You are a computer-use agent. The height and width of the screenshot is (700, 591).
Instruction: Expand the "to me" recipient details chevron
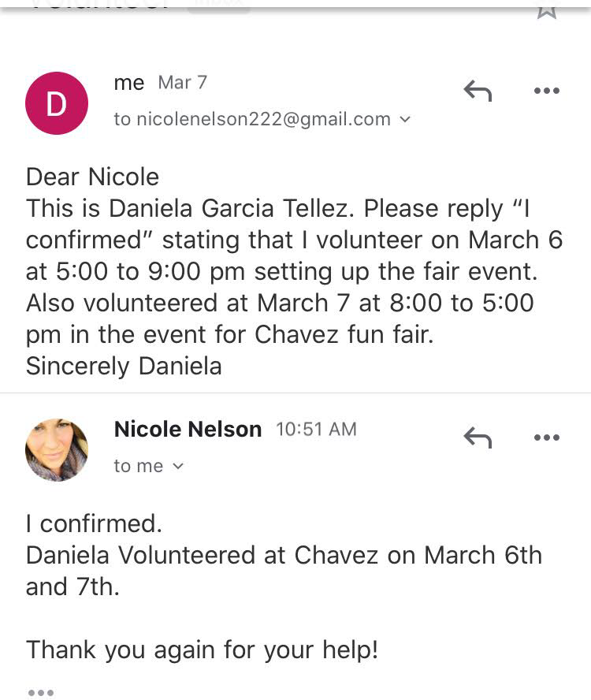pos(178,467)
